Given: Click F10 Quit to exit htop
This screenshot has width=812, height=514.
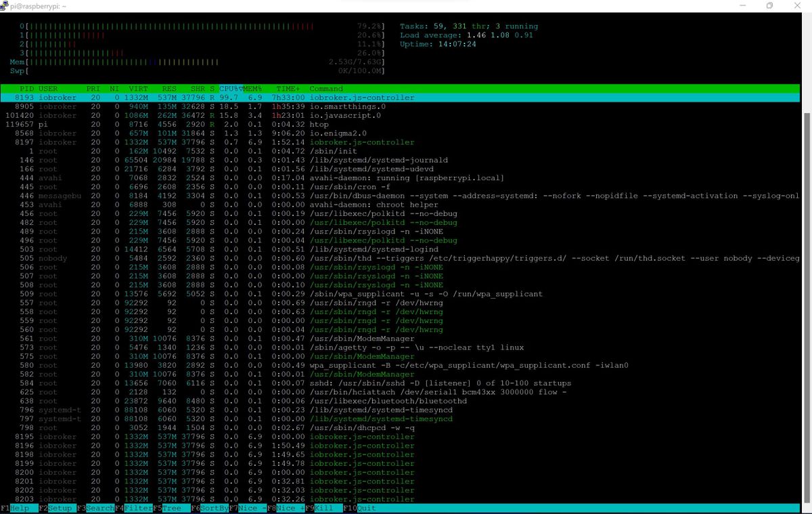Looking at the screenshot, I should coord(359,509).
